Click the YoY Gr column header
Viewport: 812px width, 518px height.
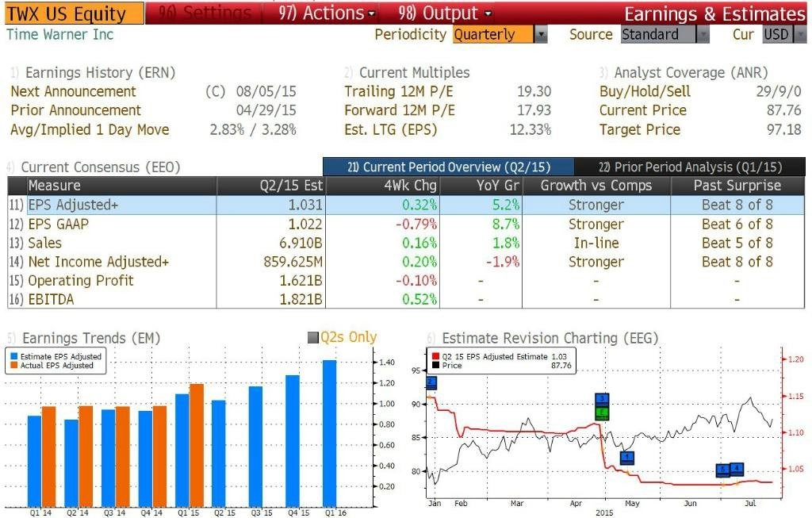481,186
